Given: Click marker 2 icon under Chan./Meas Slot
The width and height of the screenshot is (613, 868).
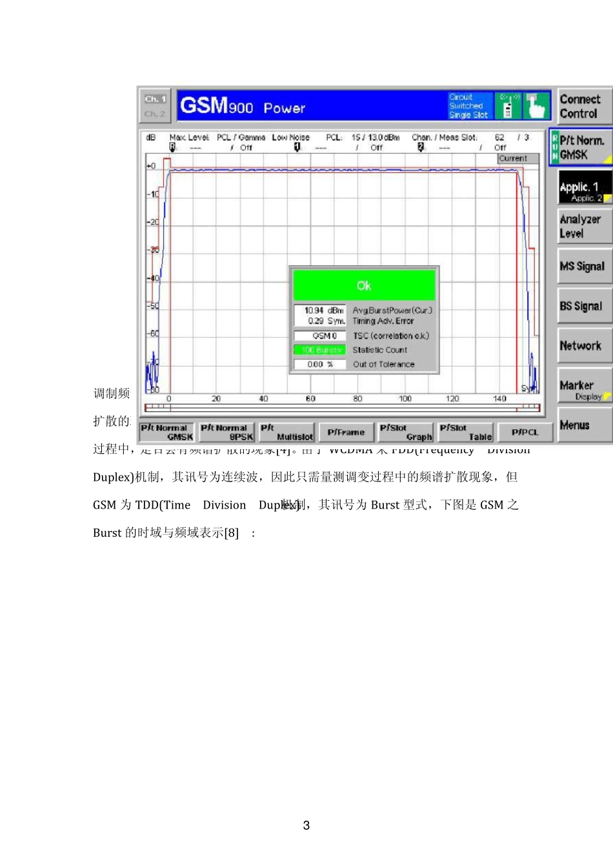Looking at the screenshot, I should tap(421, 147).
